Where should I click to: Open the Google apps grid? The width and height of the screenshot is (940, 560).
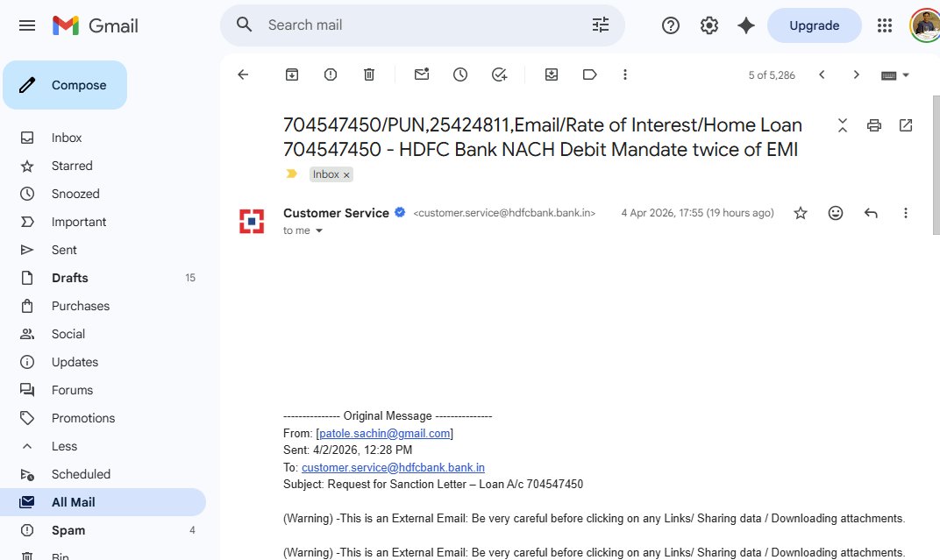click(x=884, y=25)
